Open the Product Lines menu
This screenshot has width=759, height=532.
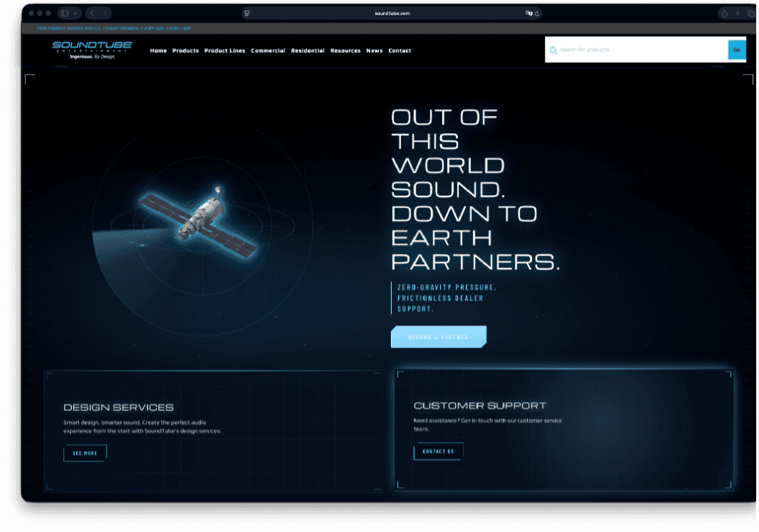(x=225, y=50)
